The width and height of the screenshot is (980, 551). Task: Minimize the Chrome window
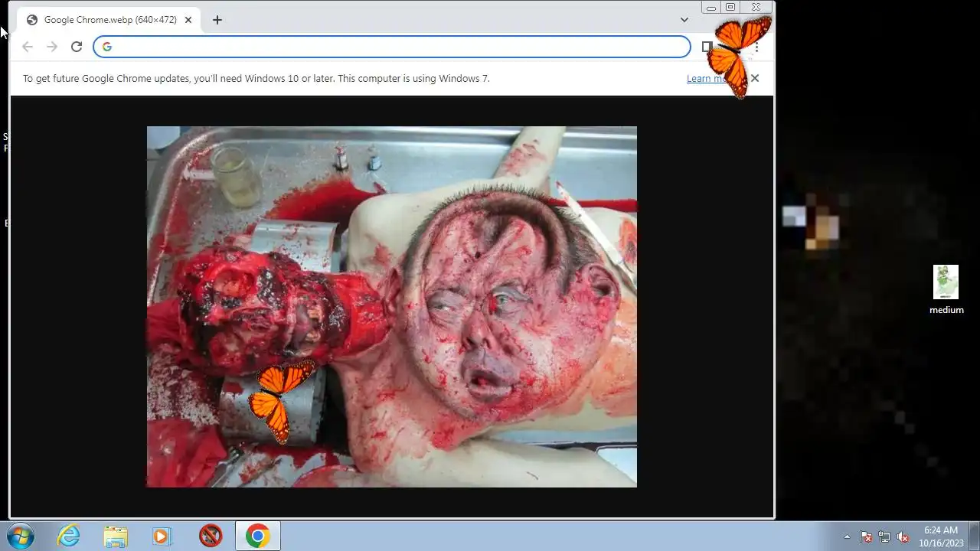click(x=711, y=8)
